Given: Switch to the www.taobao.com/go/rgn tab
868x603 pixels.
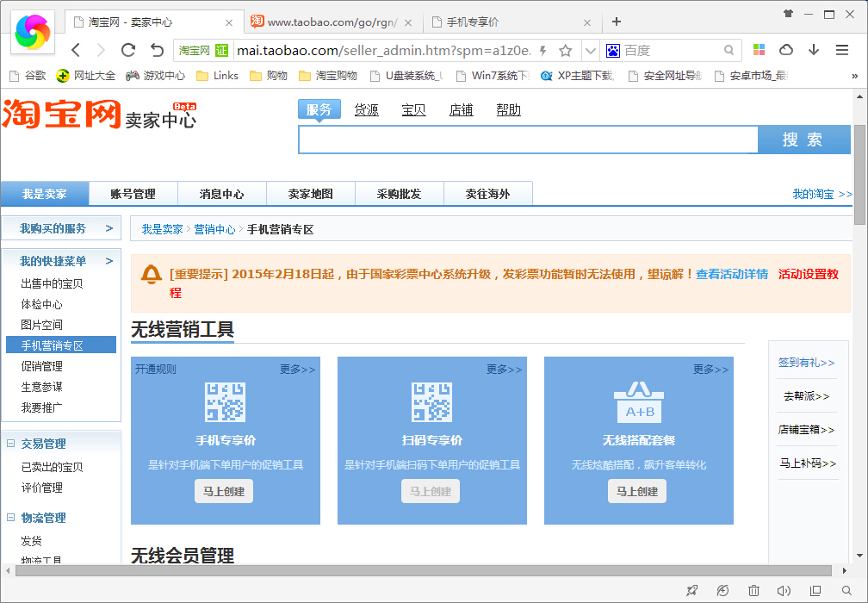Looking at the screenshot, I should (334, 22).
